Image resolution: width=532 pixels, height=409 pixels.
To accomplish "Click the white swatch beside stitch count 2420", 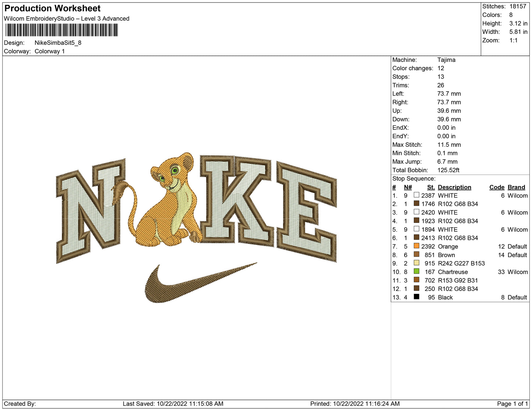I will (416, 212).
